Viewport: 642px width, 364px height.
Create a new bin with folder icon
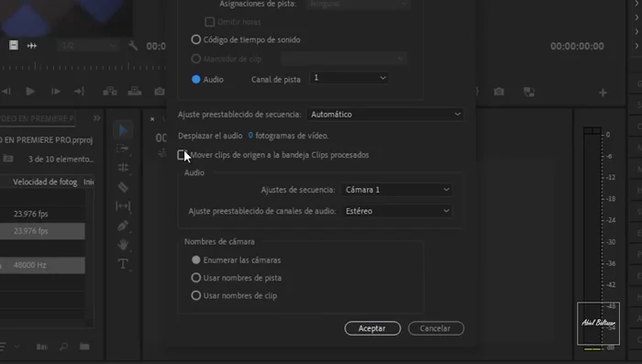(x=84, y=347)
